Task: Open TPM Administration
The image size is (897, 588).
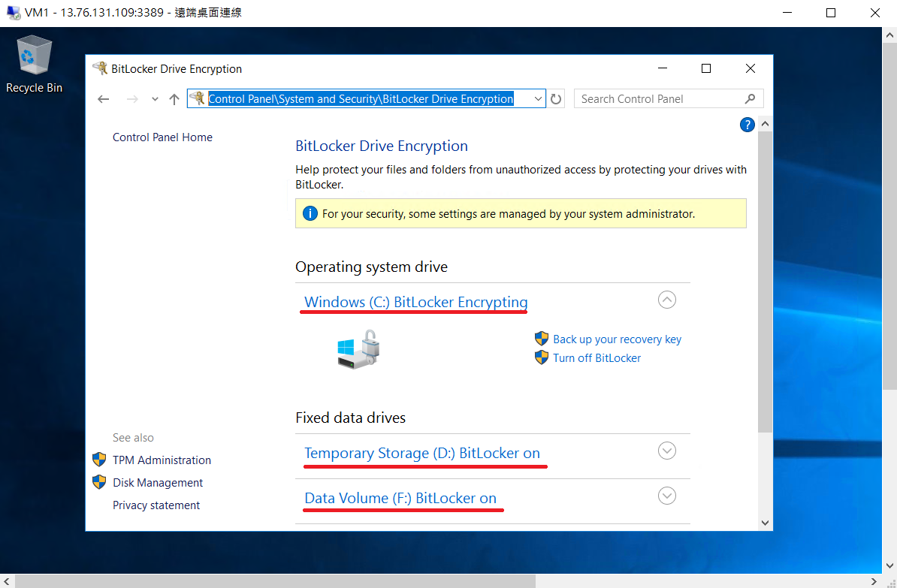Action: (x=162, y=460)
